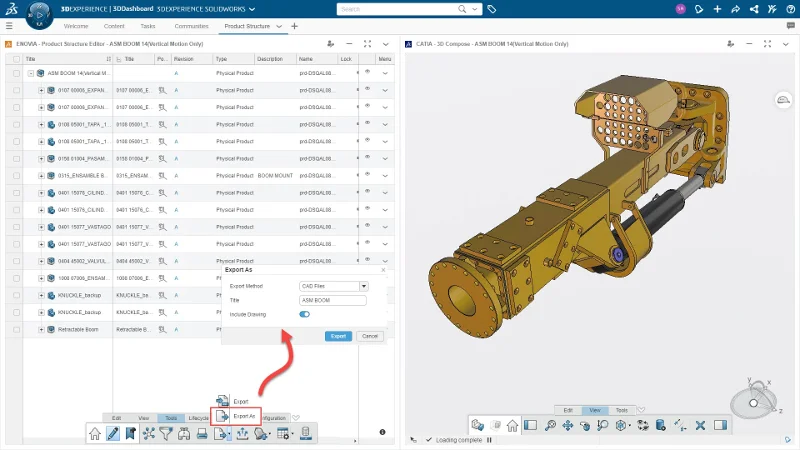Toggle the Include Drawing switch
Viewport: 800px width, 450px height.
click(x=304, y=314)
